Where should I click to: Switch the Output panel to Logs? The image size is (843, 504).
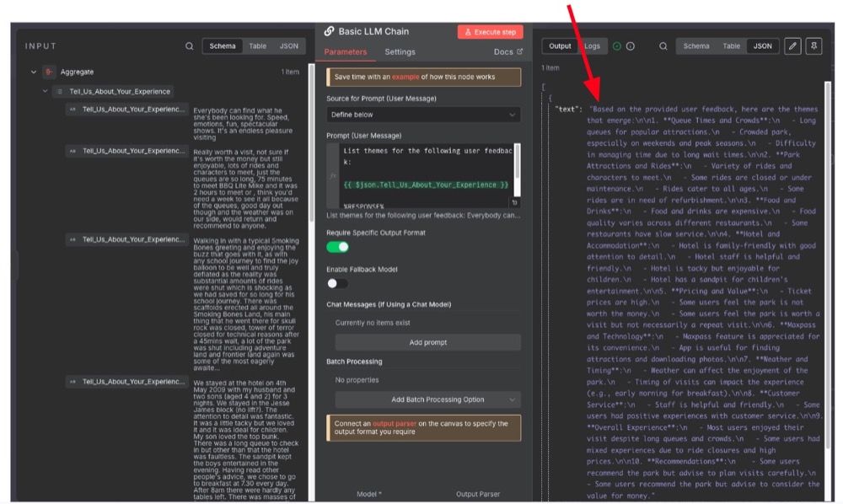593,46
